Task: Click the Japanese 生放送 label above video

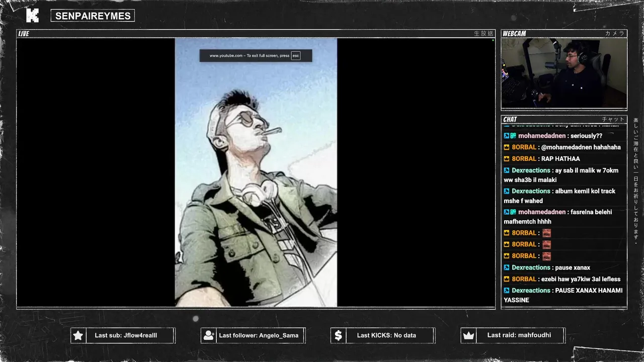Action: [x=484, y=34]
